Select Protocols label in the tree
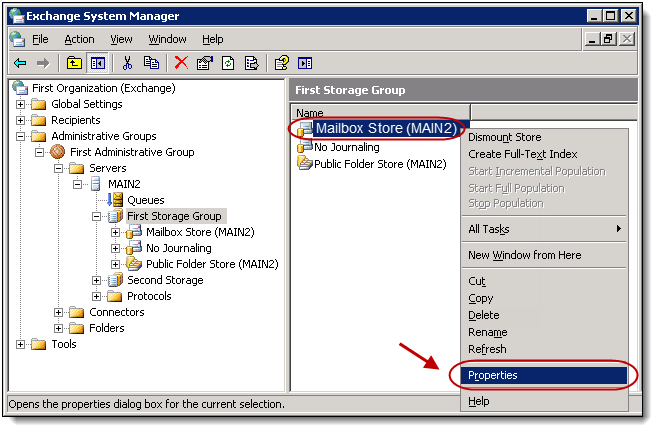660x434 pixels. click(149, 296)
